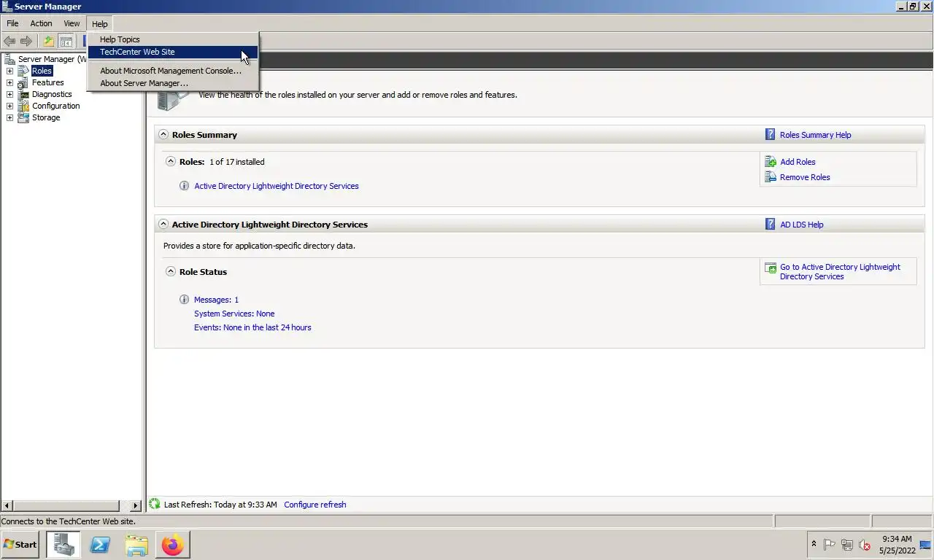
Task: Click the tree pane horizontal scrollbar right arrow
Action: (x=136, y=505)
